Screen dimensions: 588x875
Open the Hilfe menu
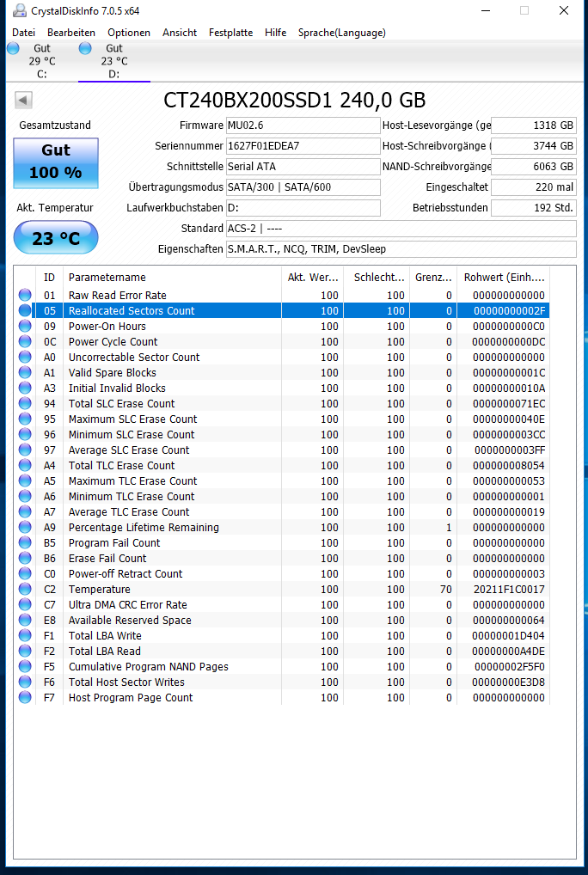click(x=276, y=33)
